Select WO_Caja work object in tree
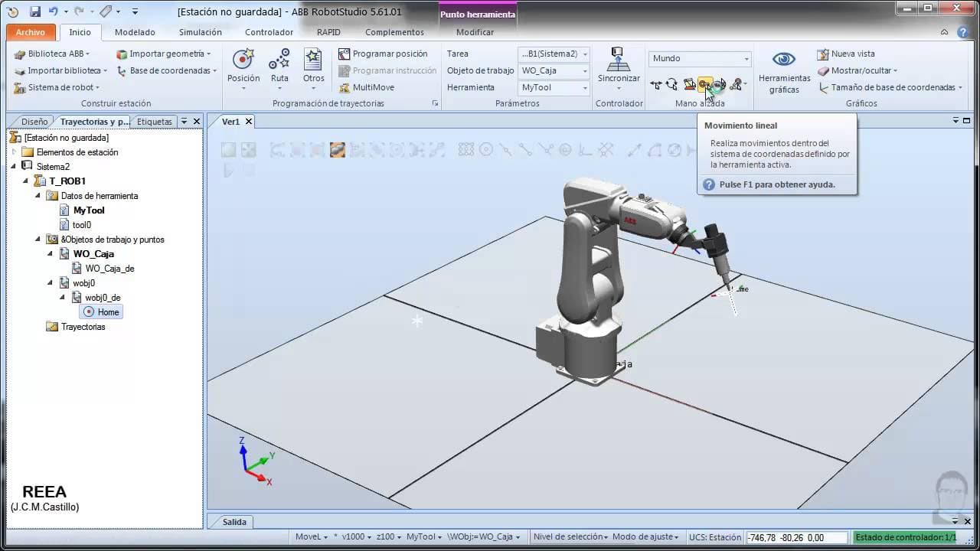The width and height of the screenshot is (980, 551). coord(93,254)
